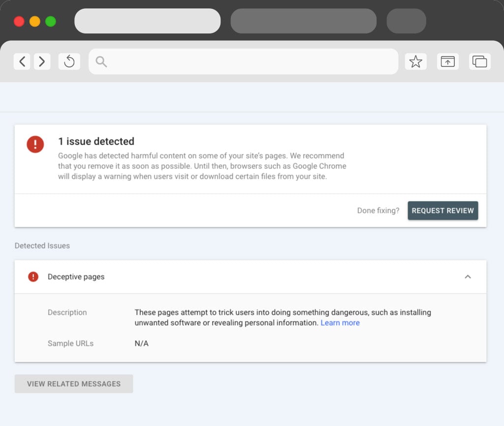504x426 pixels.
Task: Select the 'Done fixing?' label
Action: (378, 210)
